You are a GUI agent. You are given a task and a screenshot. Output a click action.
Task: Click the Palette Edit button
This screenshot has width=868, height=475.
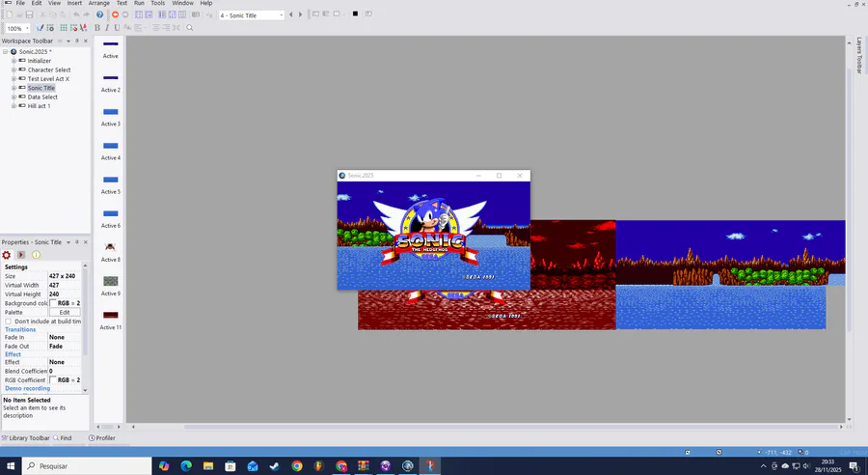(65, 313)
